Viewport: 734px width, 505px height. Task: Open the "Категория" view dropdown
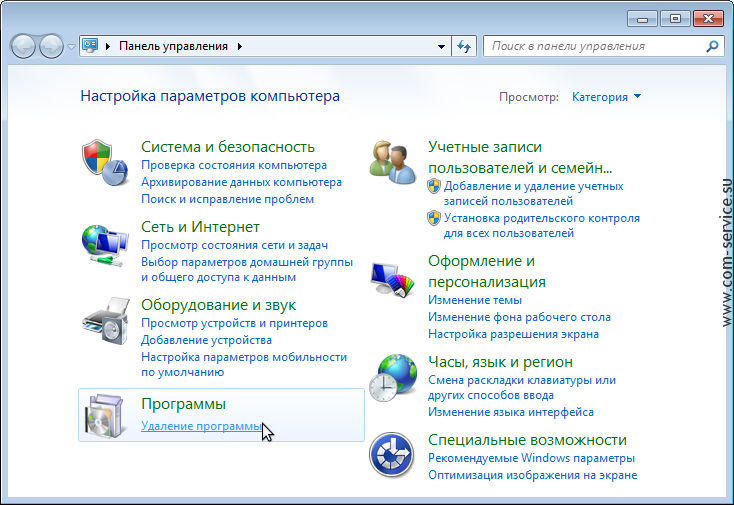[x=606, y=97]
